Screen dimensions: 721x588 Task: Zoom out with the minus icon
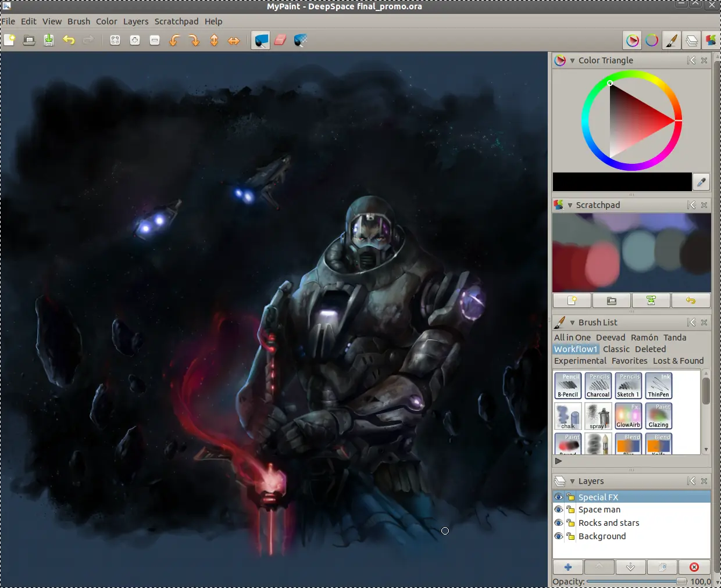(x=155, y=40)
